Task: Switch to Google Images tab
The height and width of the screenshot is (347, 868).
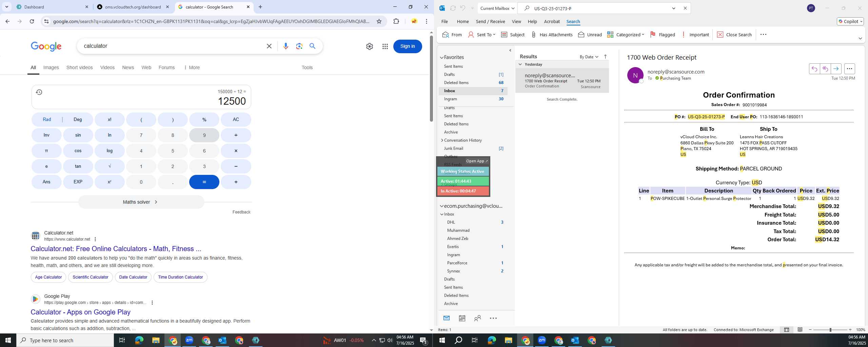Action: click(x=51, y=67)
